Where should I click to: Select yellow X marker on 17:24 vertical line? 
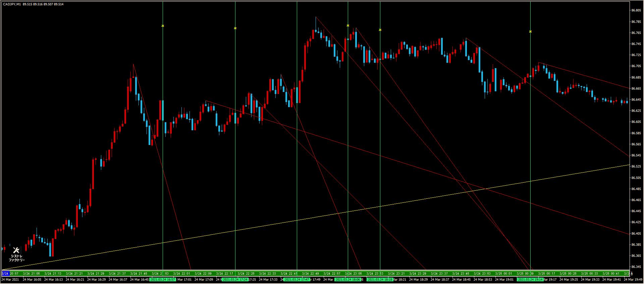pyautogui.click(x=235, y=28)
